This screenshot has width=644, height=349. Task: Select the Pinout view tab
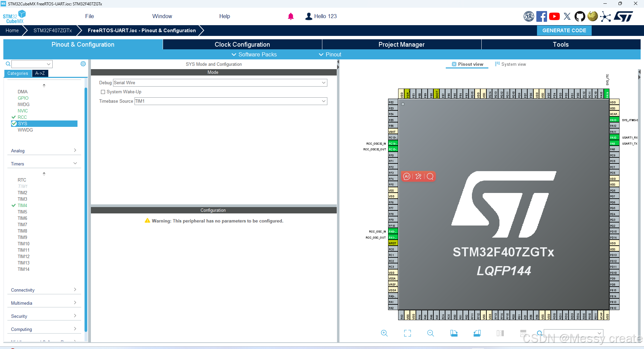coord(467,64)
